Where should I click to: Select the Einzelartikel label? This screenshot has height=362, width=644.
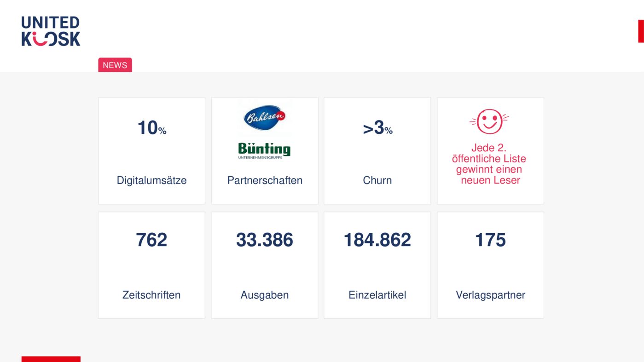[x=377, y=295]
